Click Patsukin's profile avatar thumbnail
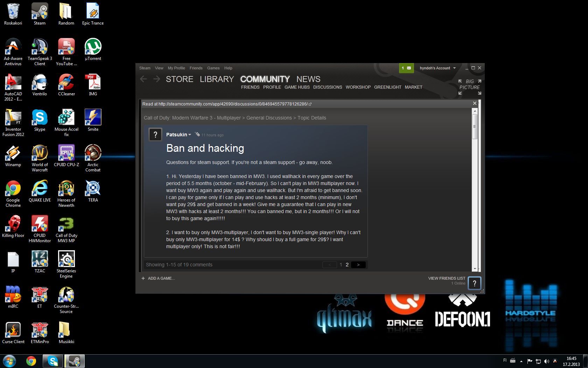 155,135
